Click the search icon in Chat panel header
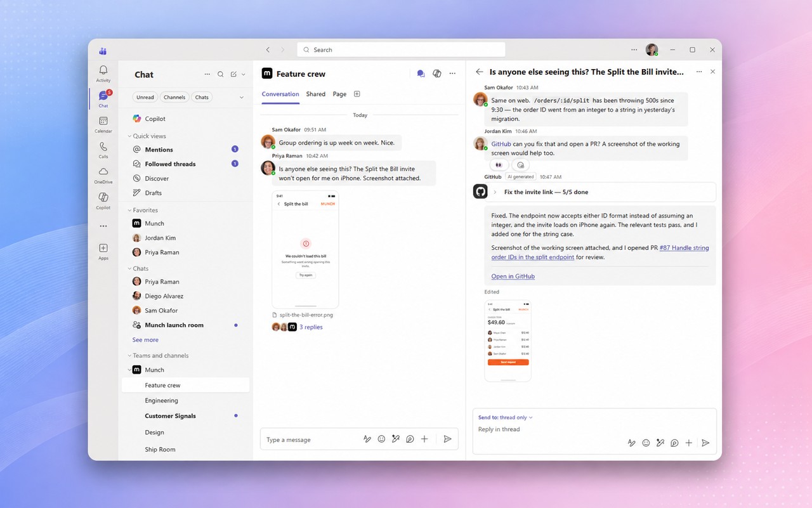This screenshot has height=508, width=812. click(221, 74)
